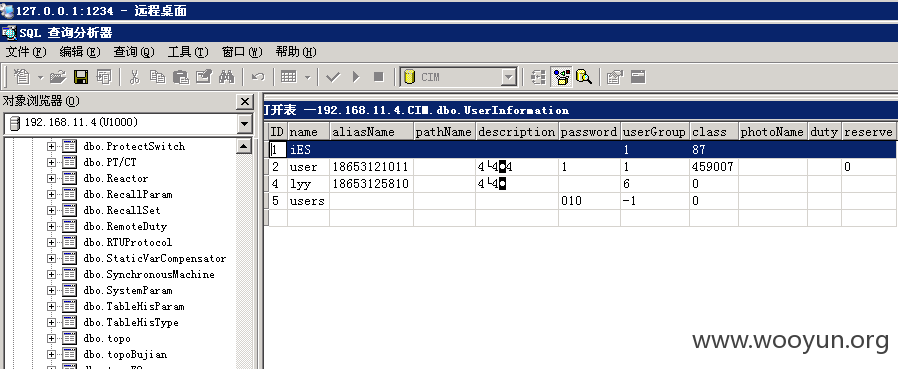The width and height of the screenshot is (898, 369).
Task: Click the userGroup column header
Action: click(x=655, y=132)
